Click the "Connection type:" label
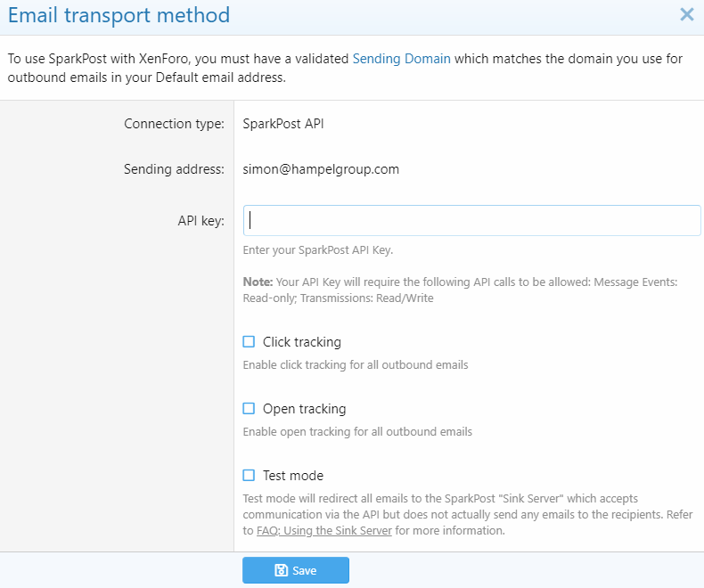 [x=174, y=124]
